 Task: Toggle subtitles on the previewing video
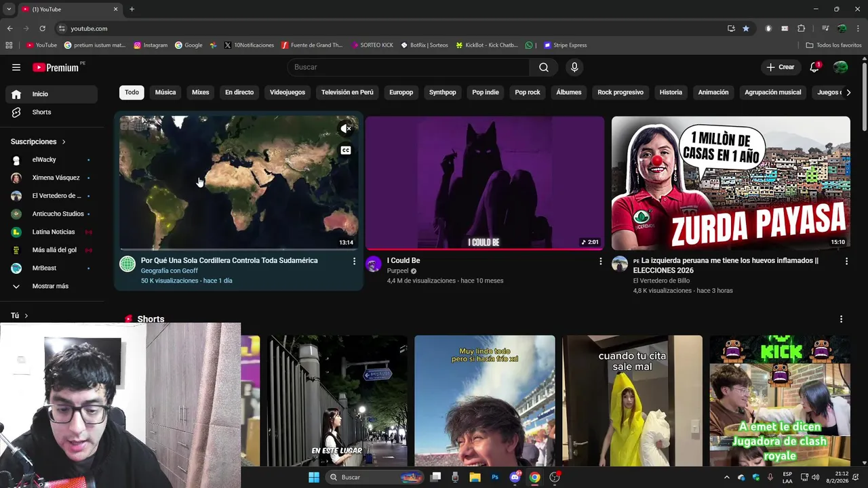346,150
